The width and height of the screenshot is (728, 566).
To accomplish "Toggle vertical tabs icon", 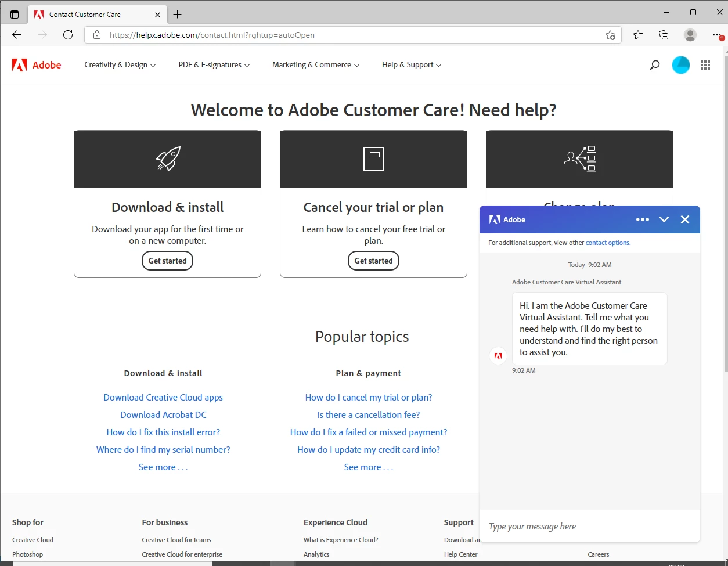I will (15, 14).
